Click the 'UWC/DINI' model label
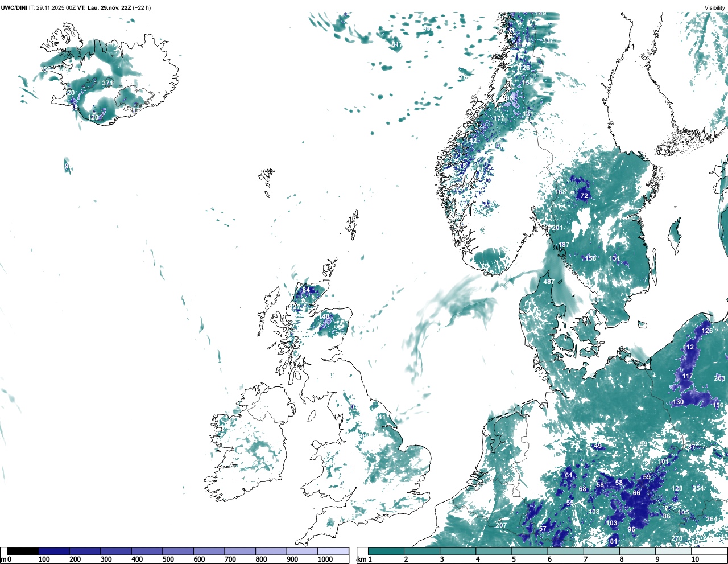The height and width of the screenshot is (564, 728). click(x=14, y=7)
